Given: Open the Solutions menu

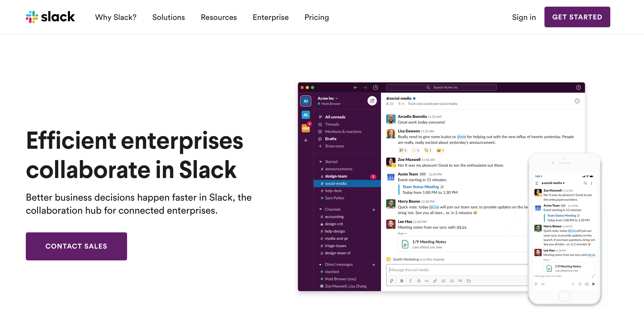Looking at the screenshot, I should pos(169,17).
